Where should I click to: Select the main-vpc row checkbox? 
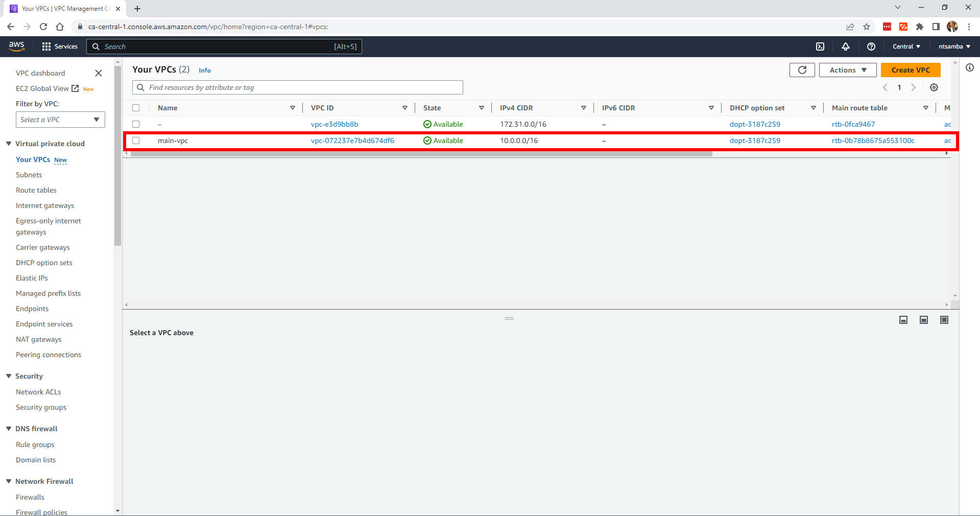(136, 140)
